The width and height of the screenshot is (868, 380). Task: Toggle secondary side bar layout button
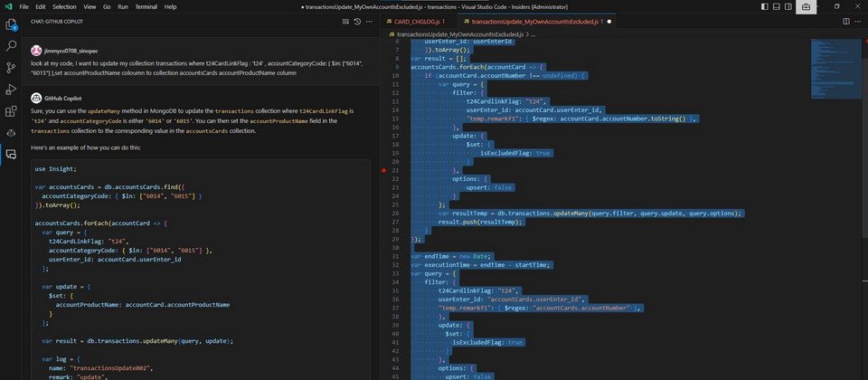788,6
